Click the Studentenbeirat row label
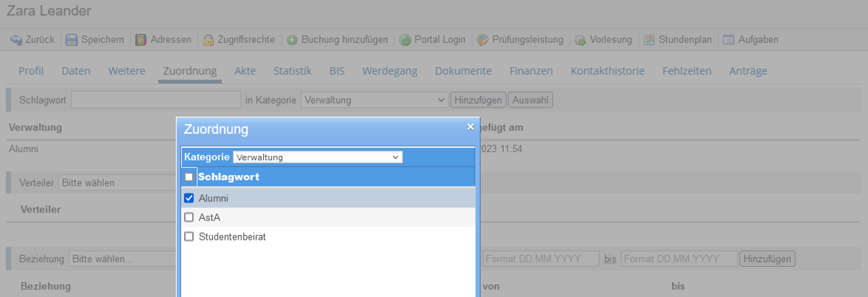The height and width of the screenshot is (297, 868). click(x=233, y=236)
